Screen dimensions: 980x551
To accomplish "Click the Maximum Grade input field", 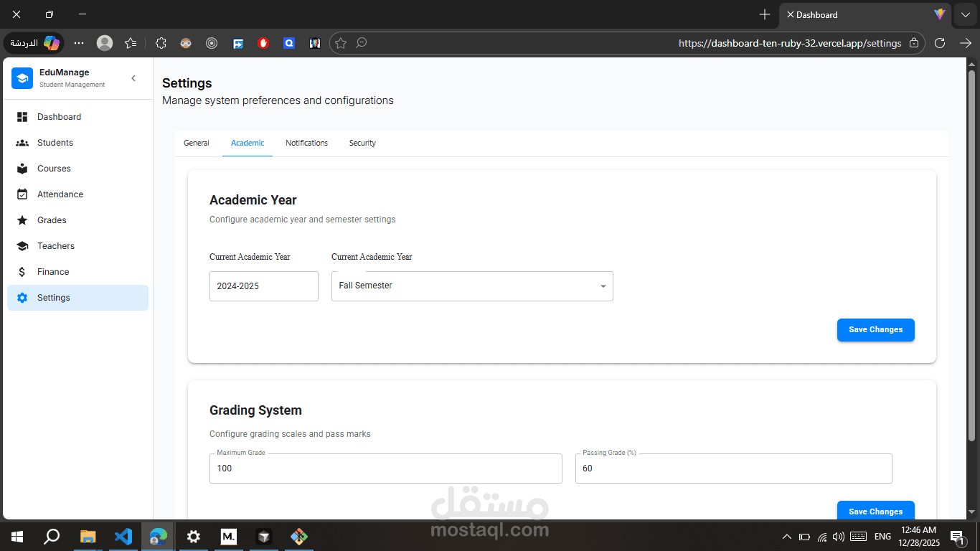I will [386, 468].
